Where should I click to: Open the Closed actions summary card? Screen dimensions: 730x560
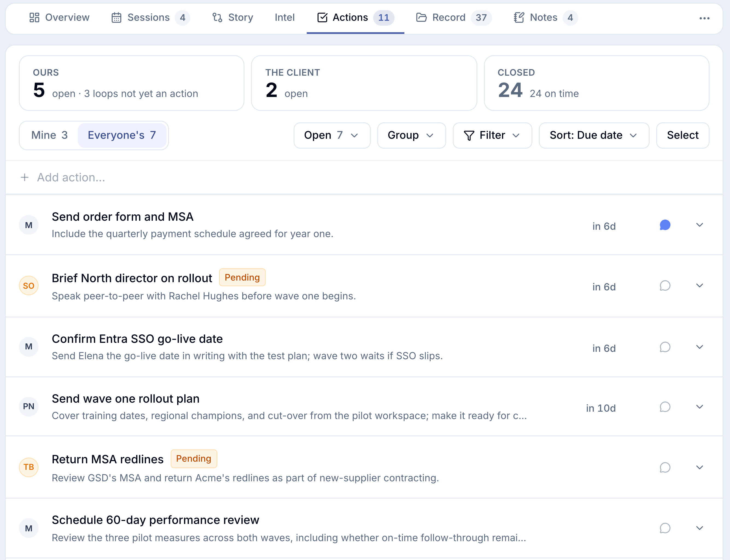click(597, 83)
